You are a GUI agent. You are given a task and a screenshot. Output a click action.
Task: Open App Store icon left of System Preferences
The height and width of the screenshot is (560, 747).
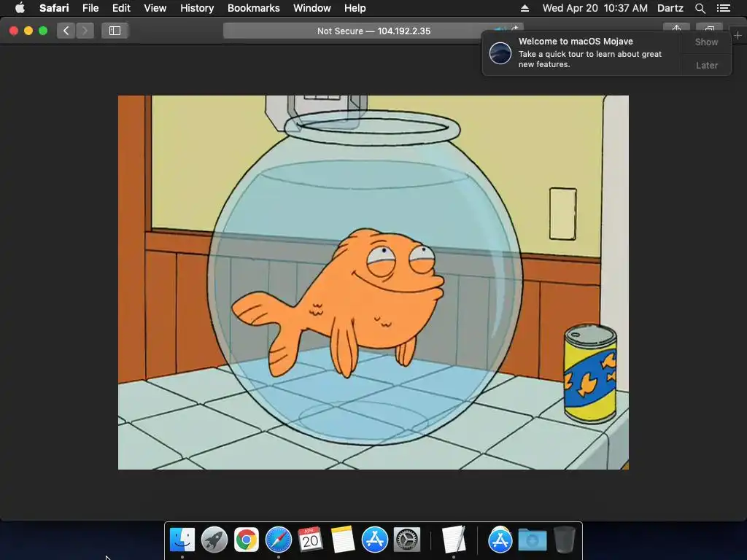[374, 540]
